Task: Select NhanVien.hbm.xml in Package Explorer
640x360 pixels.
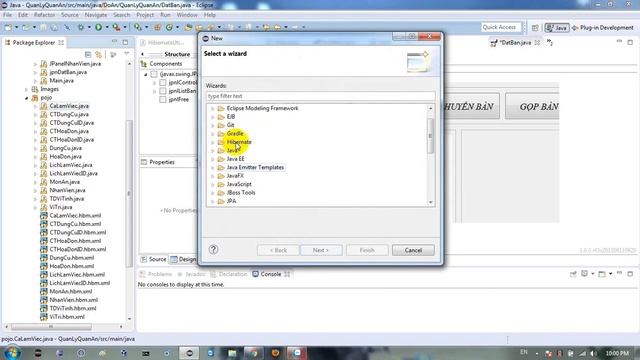Action: [x=73, y=300]
